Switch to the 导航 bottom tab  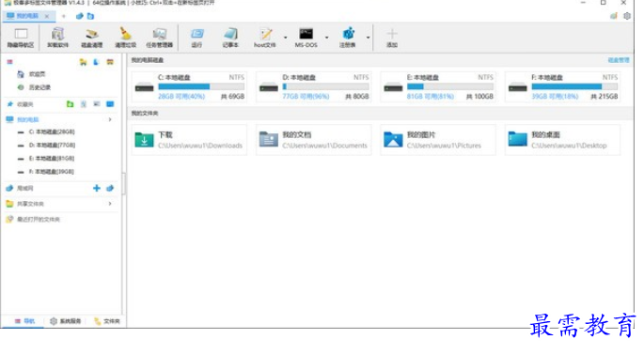point(24,321)
